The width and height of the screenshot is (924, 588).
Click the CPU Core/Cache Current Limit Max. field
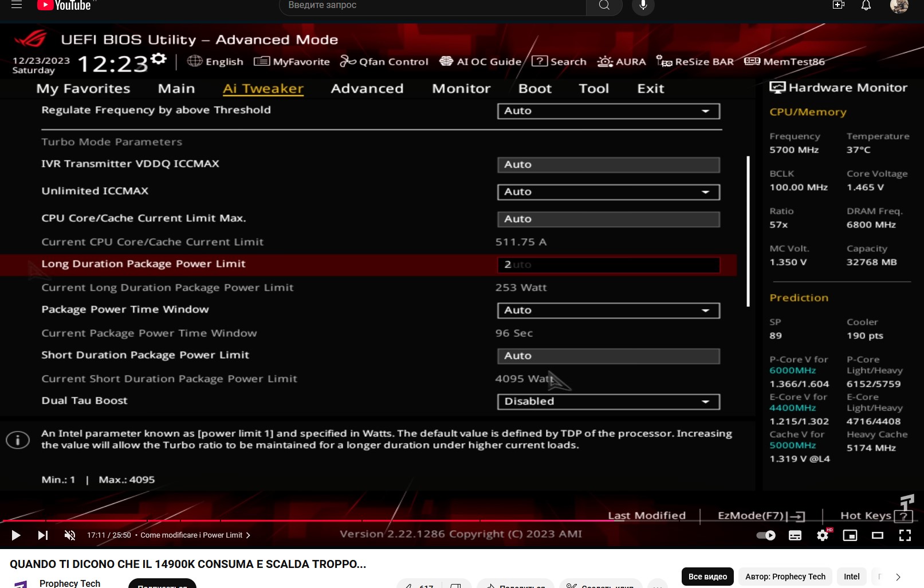[608, 219]
